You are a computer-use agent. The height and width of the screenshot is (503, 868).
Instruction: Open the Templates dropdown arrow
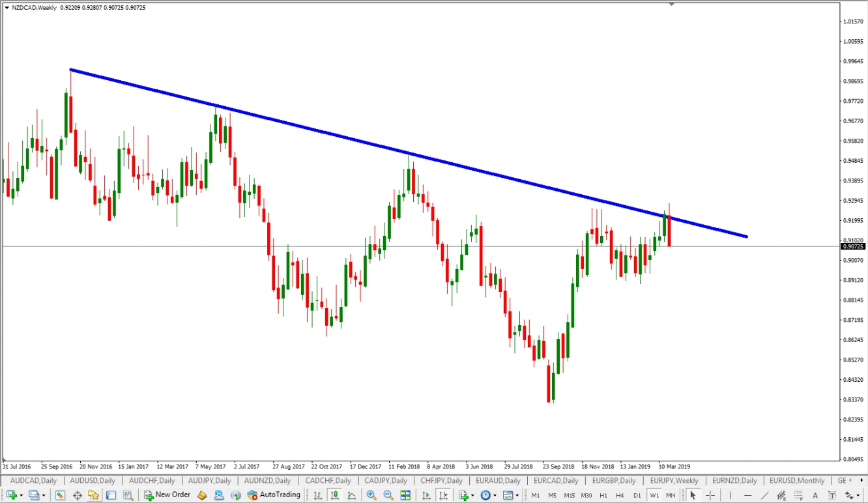click(x=517, y=495)
